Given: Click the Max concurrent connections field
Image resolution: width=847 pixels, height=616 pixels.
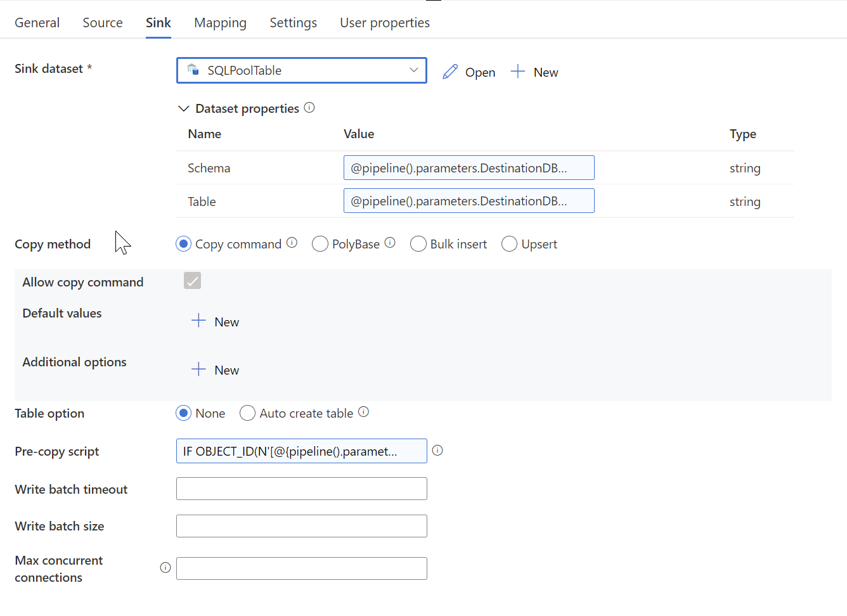Looking at the screenshot, I should pyautogui.click(x=302, y=568).
